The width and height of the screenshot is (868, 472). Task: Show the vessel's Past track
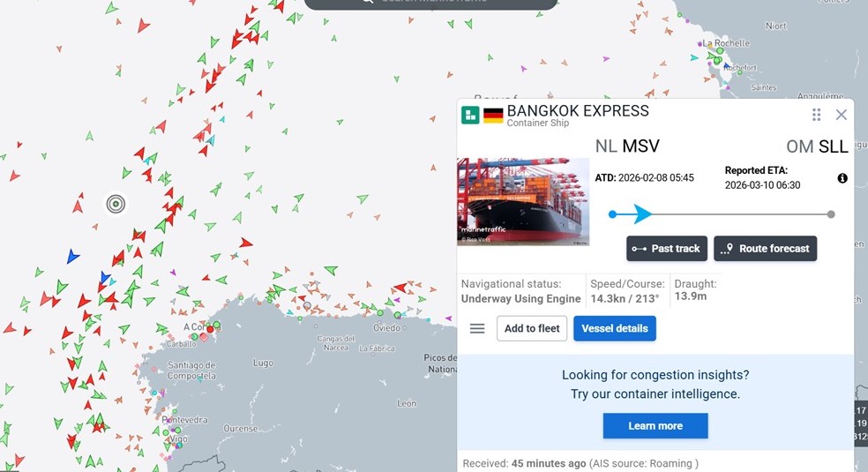[667, 249]
